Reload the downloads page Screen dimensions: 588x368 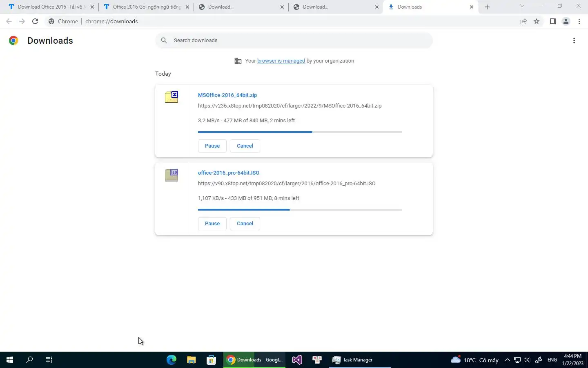pos(35,21)
